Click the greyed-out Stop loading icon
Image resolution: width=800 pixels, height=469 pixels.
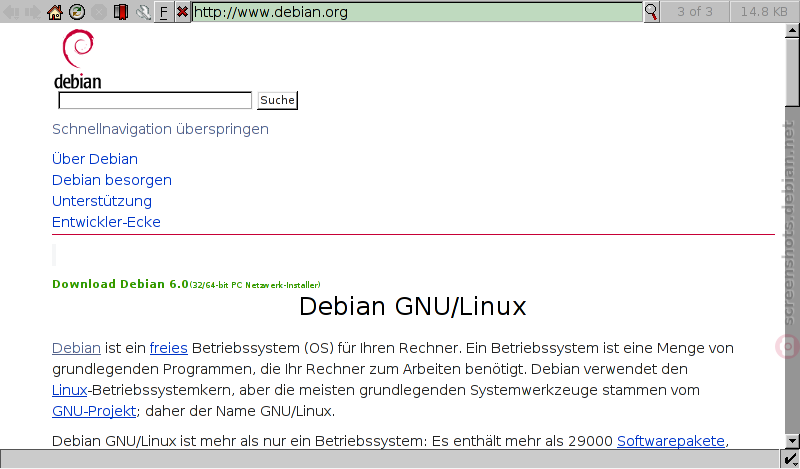[99, 12]
